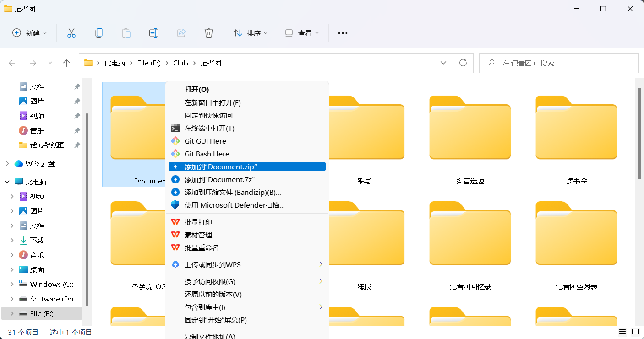This screenshot has width=644, height=339.
Task: Scan with Microsoft Defender shield entry
Action: click(x=247, y=205)
